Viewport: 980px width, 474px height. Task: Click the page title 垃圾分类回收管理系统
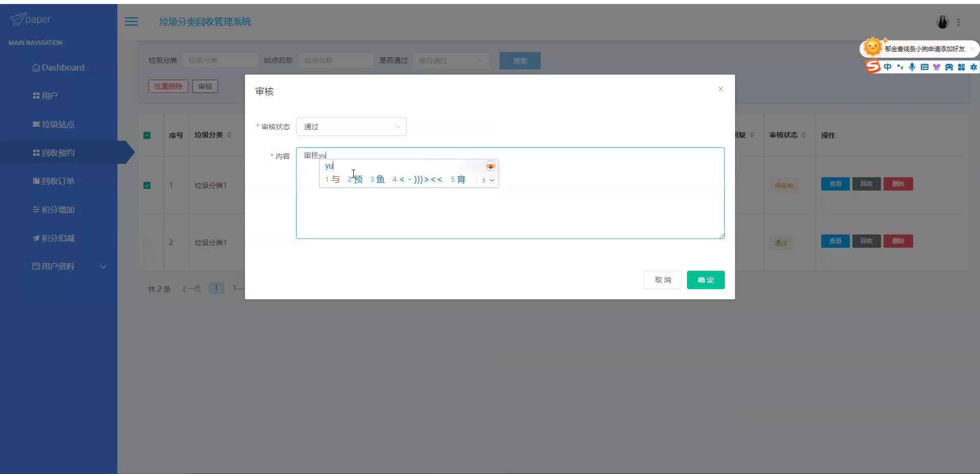click(205, 21)
